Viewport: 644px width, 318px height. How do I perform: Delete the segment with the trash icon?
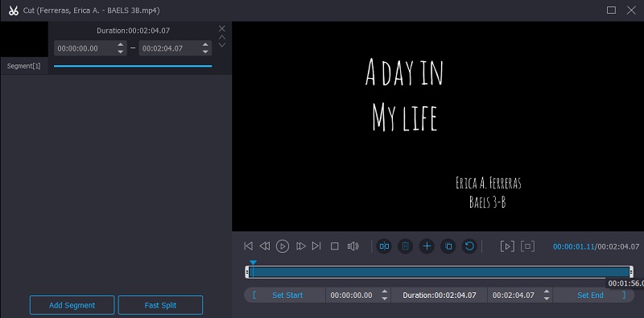pos(405,246)
